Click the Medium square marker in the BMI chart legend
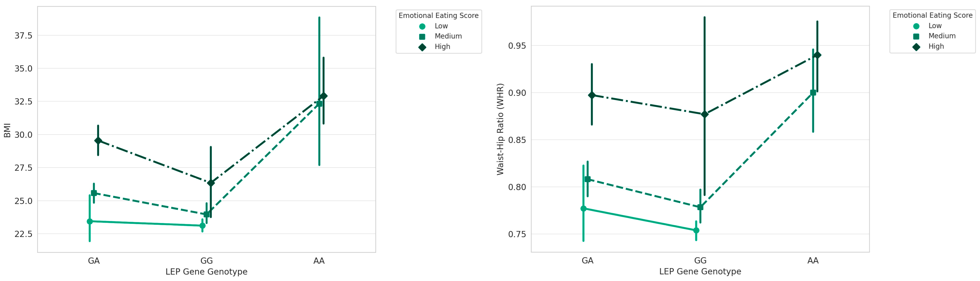The width and height of the screenshot is (980, 281). (422, 37)
